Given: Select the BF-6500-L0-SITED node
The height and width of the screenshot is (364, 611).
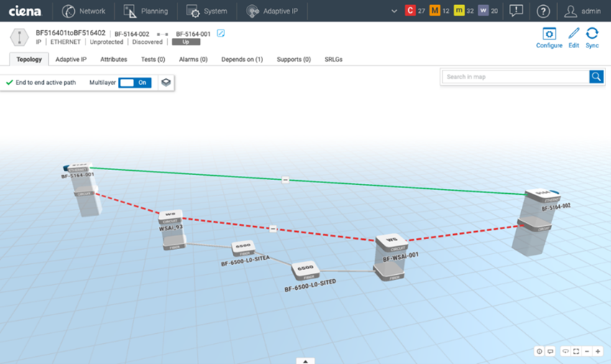Looking at the screenshot, I should pyautogui.click(x=305, y=271).
